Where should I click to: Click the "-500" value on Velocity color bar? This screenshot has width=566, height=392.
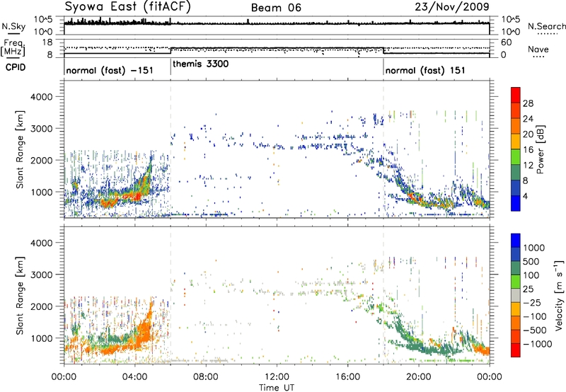tap(536, 330)
